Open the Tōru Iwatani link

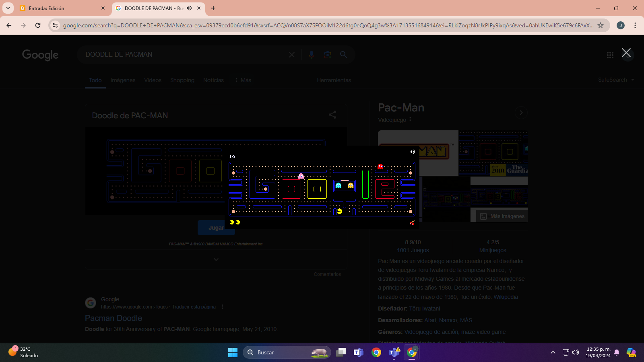(x=425, y=309)
